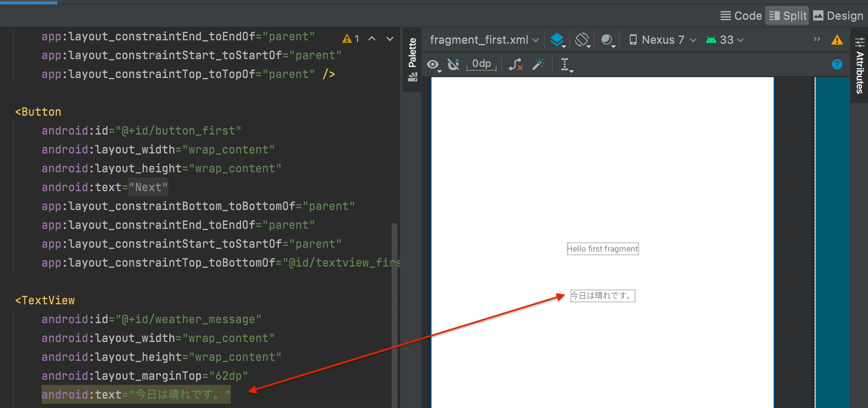Click the layout_constraintTop_toBottomOf line
Image resolution: width=868 pixels, height=408 pixels.
click(221, 263)
